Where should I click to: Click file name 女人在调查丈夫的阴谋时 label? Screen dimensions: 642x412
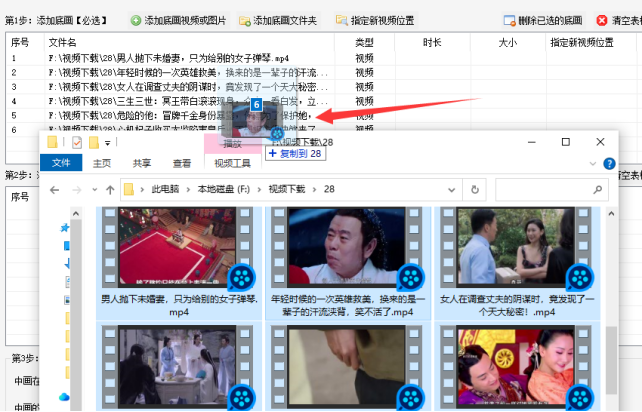(517, 306)
